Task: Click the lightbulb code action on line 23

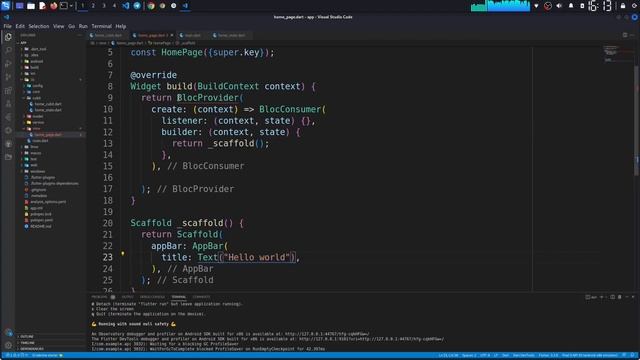Action: click(x=122, y=253)
